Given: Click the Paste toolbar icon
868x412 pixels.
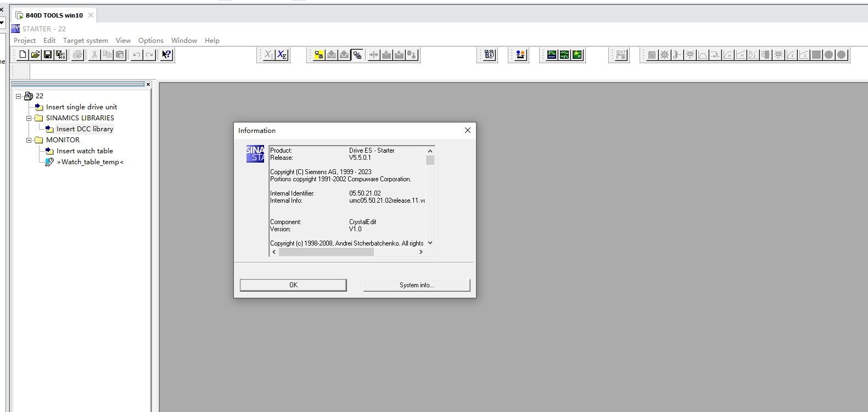Looking at the screenshot, I should 120,54.
